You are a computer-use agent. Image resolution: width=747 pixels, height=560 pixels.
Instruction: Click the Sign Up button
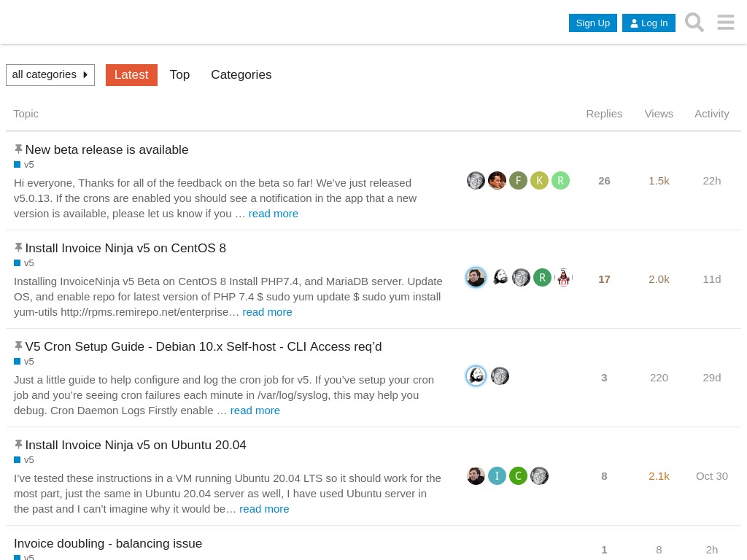592,23
